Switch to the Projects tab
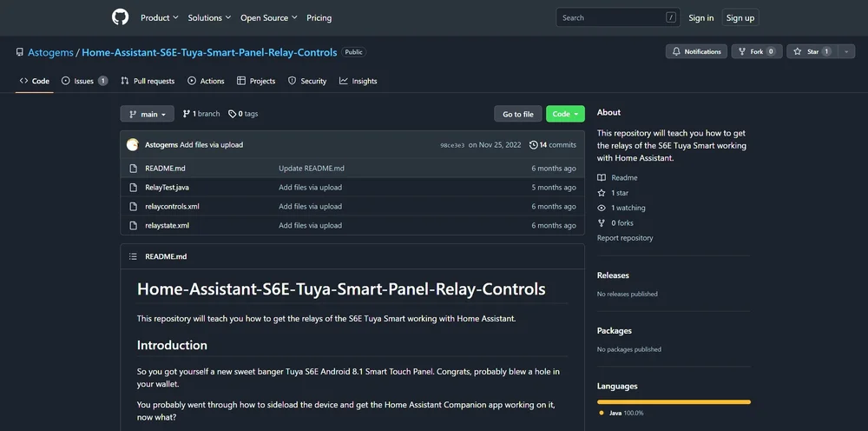The image size is (868, 431). pyautogui.click(x=256, y=81)
